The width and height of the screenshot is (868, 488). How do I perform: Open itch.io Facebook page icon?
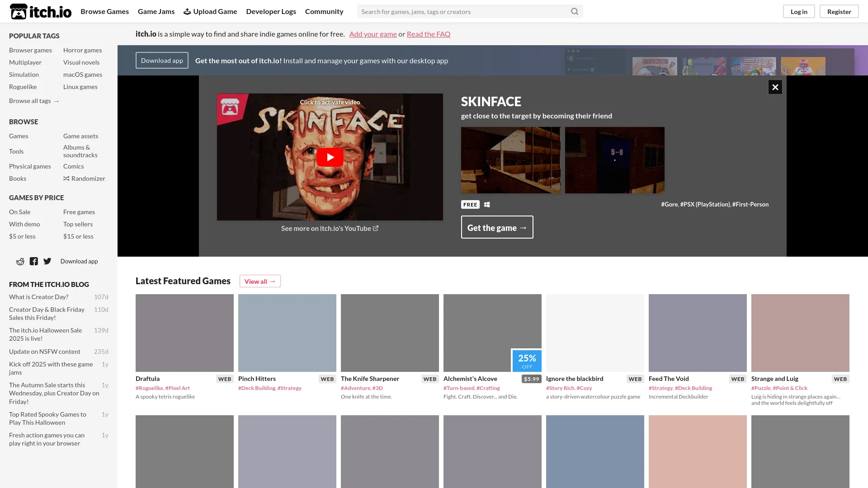pos(34,261)
